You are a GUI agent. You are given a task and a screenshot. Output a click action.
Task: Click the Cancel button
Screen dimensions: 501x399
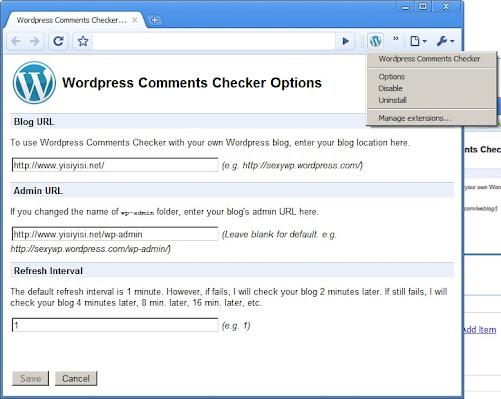pyautogui.click(x=76, y=379)
